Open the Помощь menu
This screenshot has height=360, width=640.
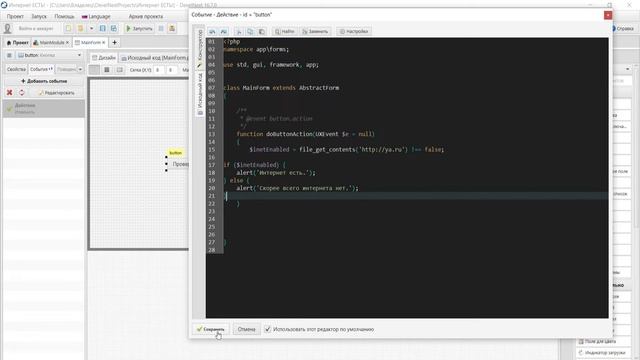[64, 16]
